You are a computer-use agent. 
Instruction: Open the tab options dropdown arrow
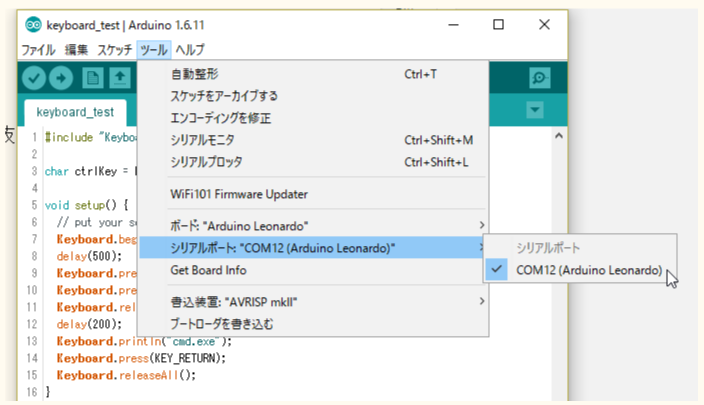535,110
